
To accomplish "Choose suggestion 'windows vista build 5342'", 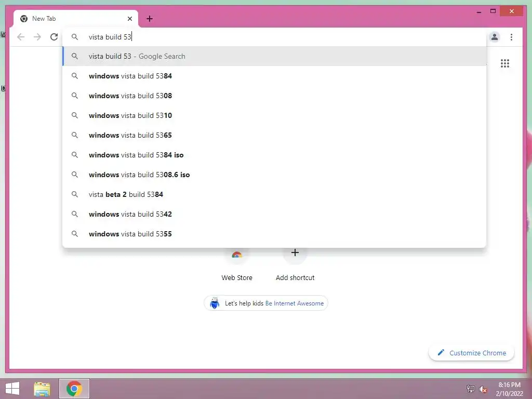I will click(274, 214).
